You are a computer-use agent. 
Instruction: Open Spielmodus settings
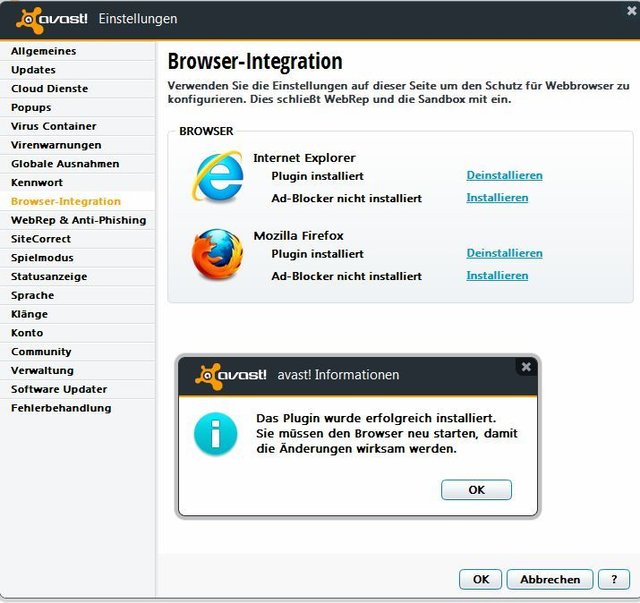[78, 258]
